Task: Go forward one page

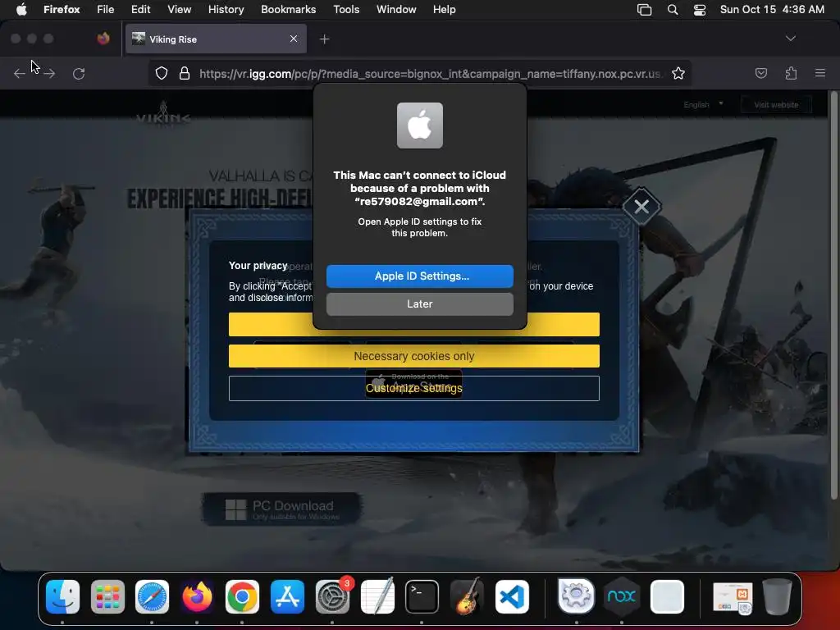Action: tap(49, 73)
